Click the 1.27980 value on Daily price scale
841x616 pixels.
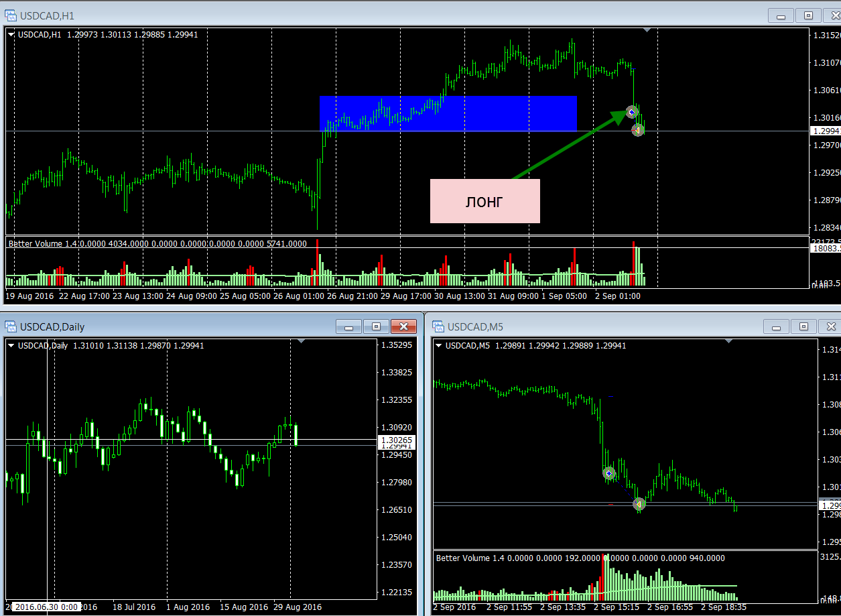click(395, 483)
